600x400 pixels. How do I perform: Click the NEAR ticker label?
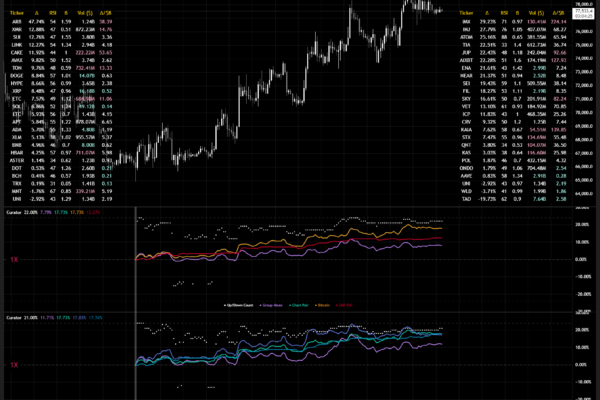pos(466,76)
